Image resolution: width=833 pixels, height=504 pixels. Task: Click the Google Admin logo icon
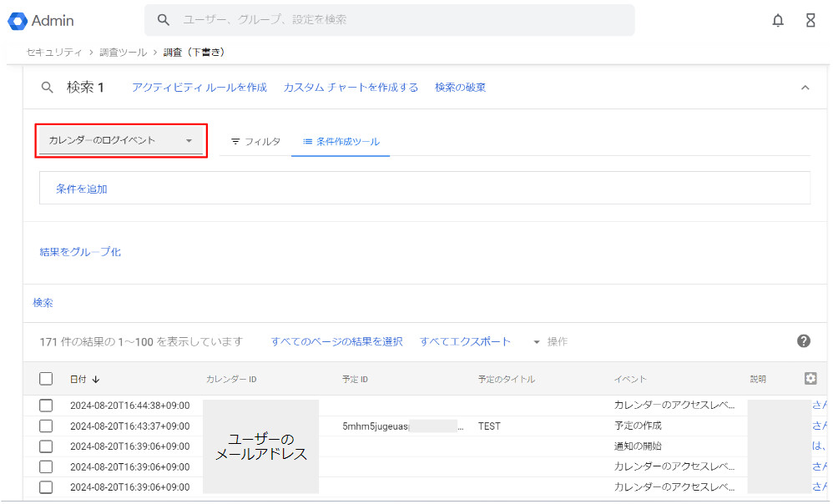point(18,20)
